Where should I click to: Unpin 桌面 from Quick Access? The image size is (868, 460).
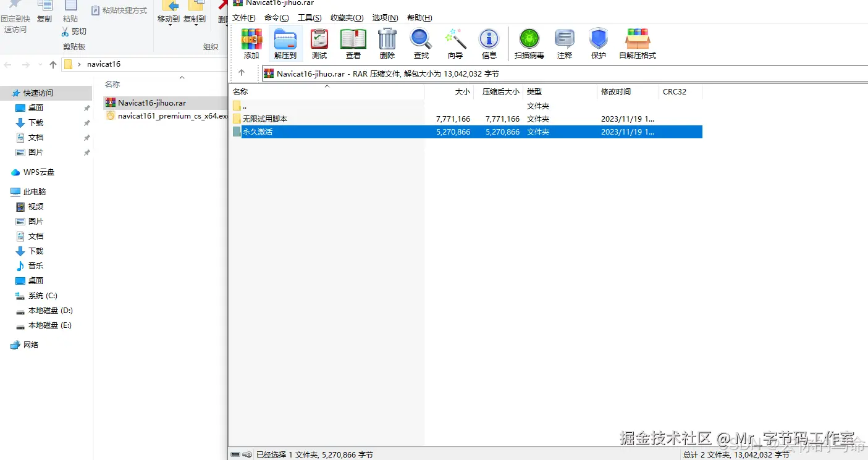(x=86, y=107)
